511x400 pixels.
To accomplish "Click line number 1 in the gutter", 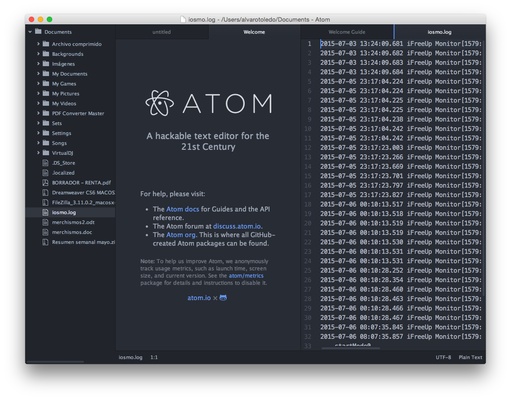I will (309, 44).
